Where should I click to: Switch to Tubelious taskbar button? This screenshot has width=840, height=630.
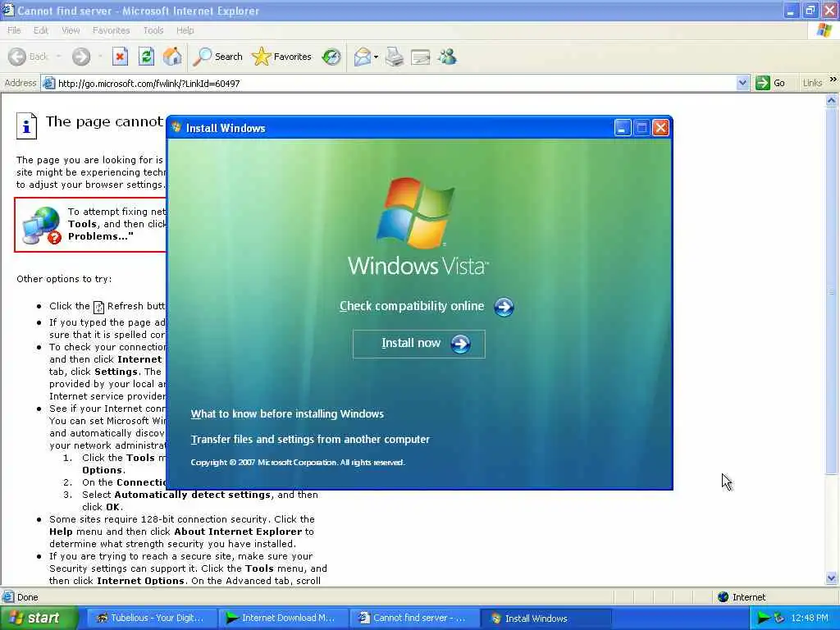pos(150,619)
